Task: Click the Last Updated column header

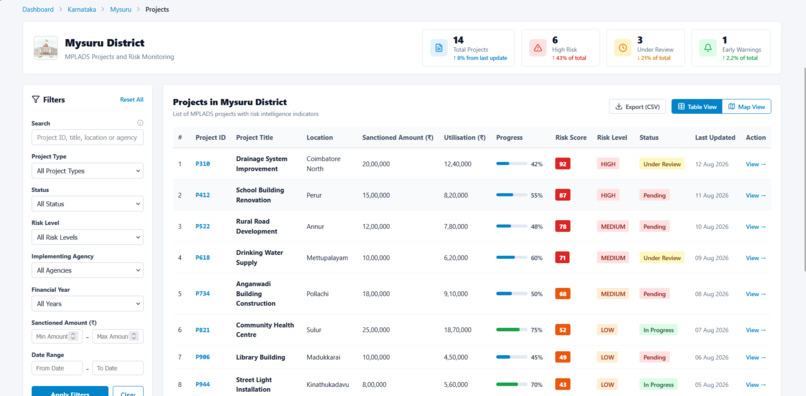Action: pyautogui.click(x=715, y=137)
